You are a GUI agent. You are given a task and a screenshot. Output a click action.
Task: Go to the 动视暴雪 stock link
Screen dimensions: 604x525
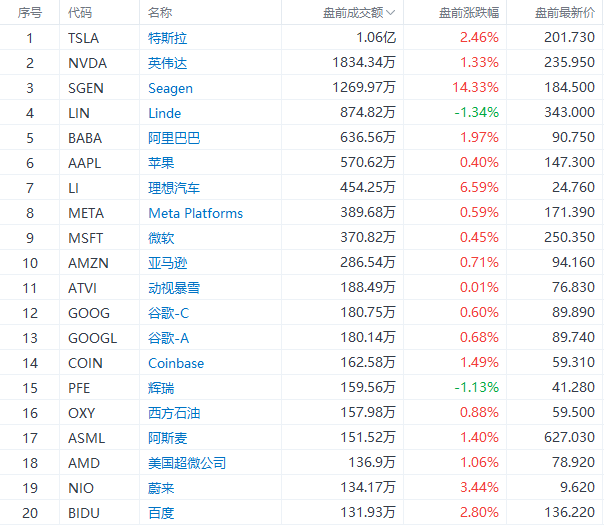(x=174, y=288)
